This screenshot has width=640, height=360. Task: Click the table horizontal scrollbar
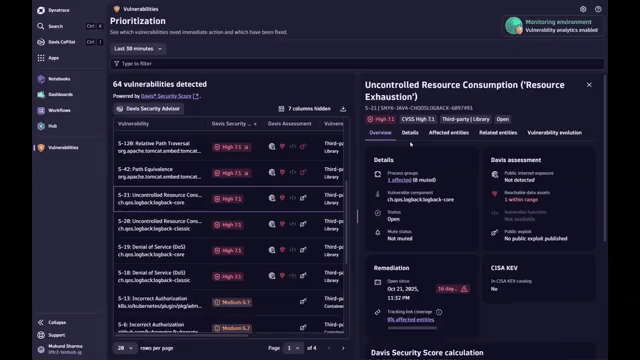[182, 336]
